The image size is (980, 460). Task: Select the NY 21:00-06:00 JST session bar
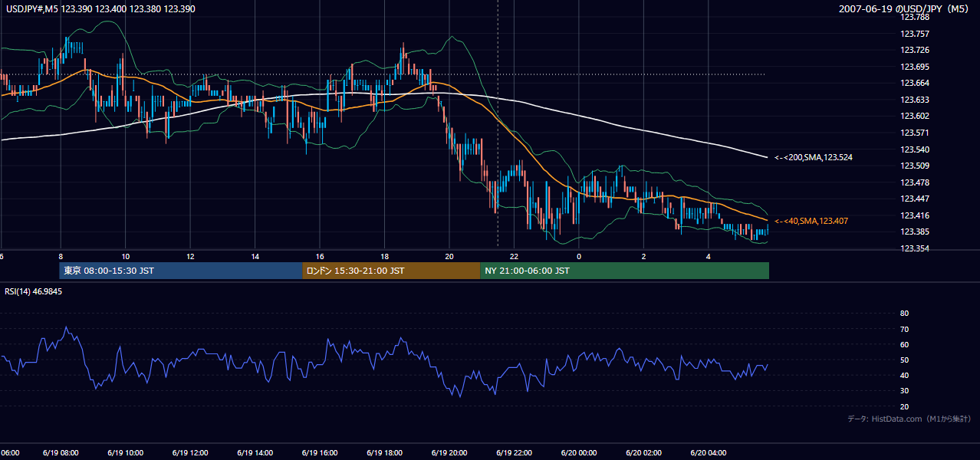(624, 271)
